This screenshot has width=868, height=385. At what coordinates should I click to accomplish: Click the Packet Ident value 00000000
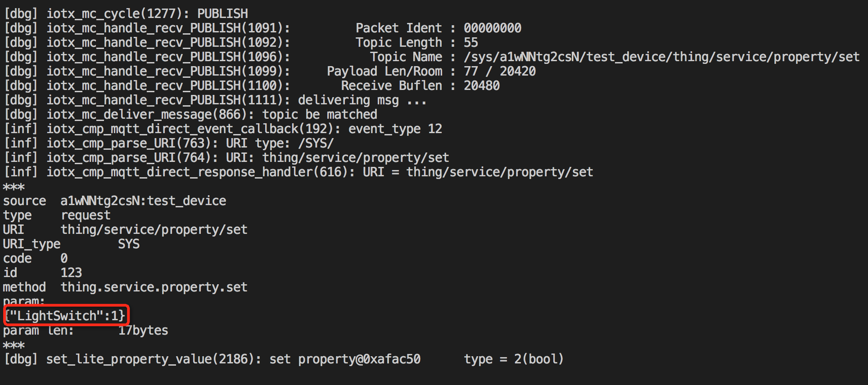pyautogui.click(x=493, y=28)
